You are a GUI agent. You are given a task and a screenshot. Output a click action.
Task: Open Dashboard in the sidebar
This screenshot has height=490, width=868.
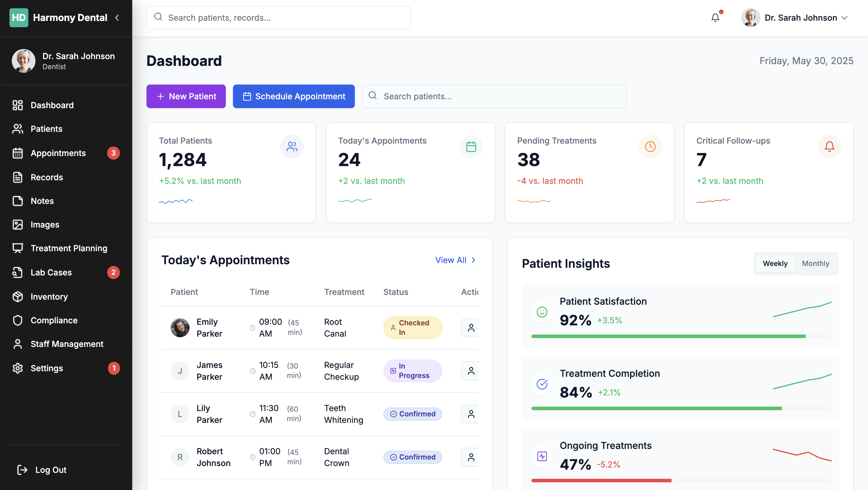coord(66,105)
